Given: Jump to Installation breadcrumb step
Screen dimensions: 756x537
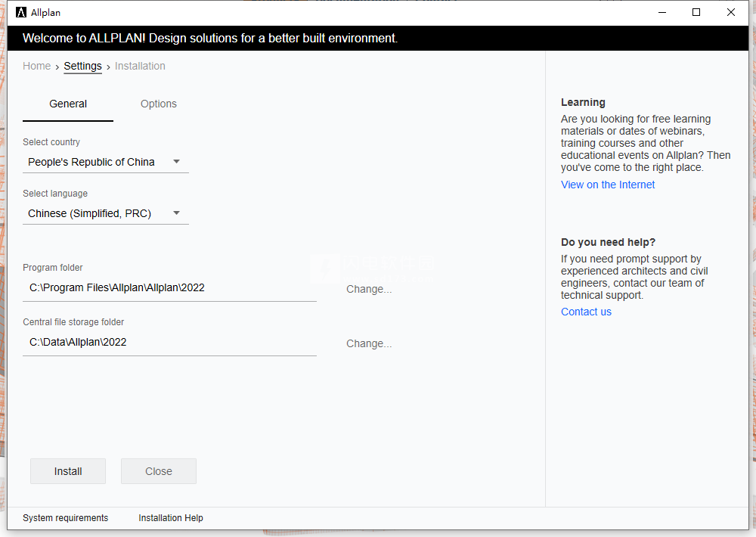Looking at the screenshot, I should (x=140, y=66).
